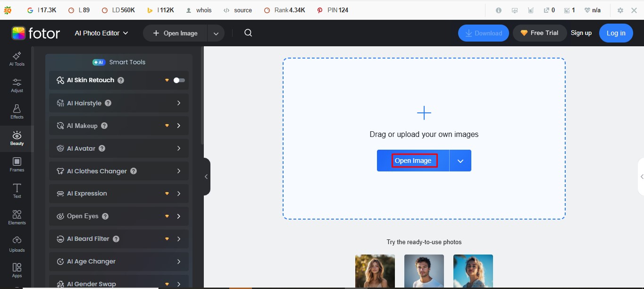Click the help icon next to AI Clothes Changer

134,171
